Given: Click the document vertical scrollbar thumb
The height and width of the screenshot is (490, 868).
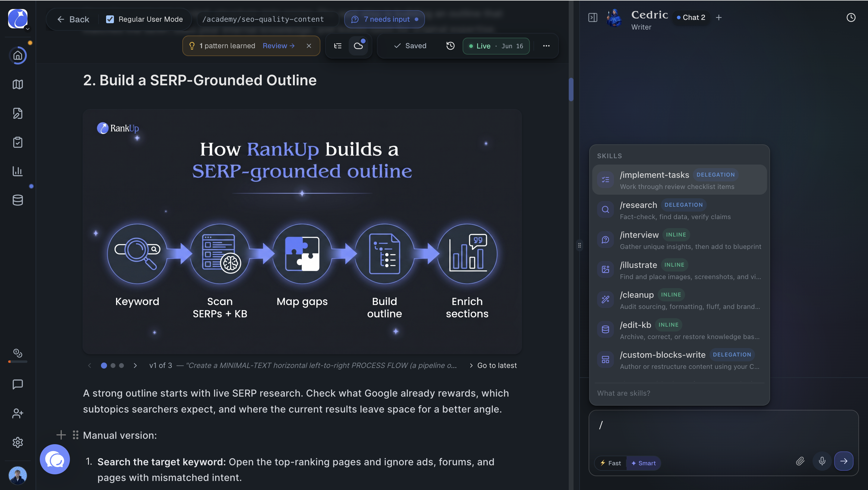Looking at the screenshot, I should [571, 89].
